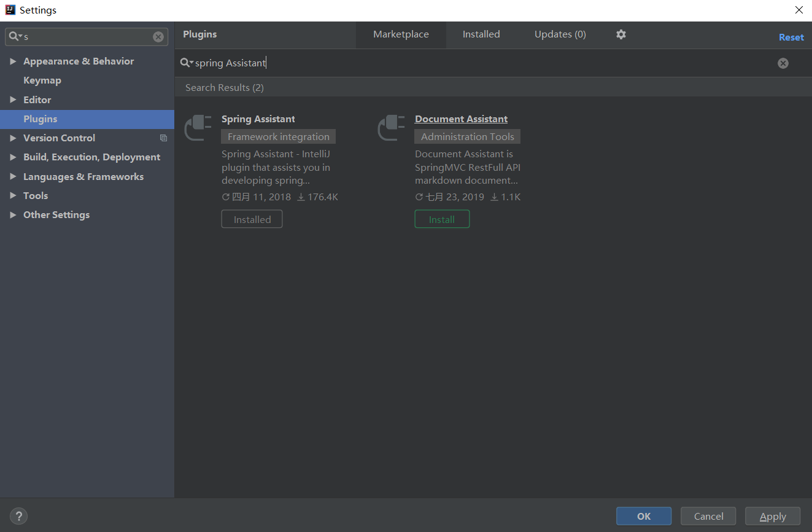Click the plugins gear settings icon

click(x=621, y=34)
